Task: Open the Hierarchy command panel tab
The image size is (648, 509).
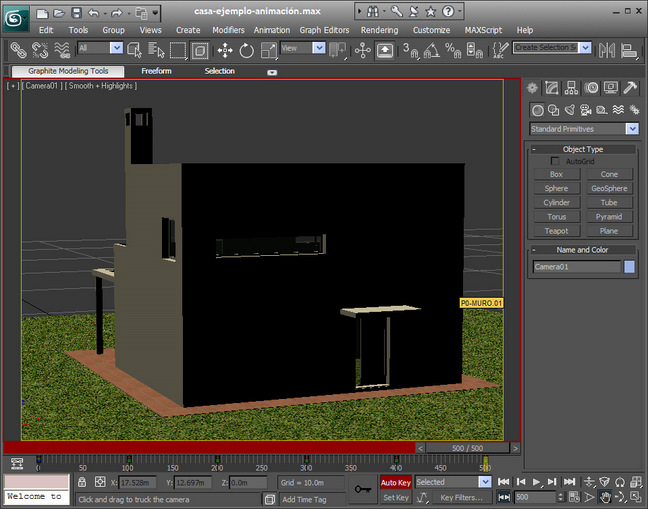Action: 572,89
